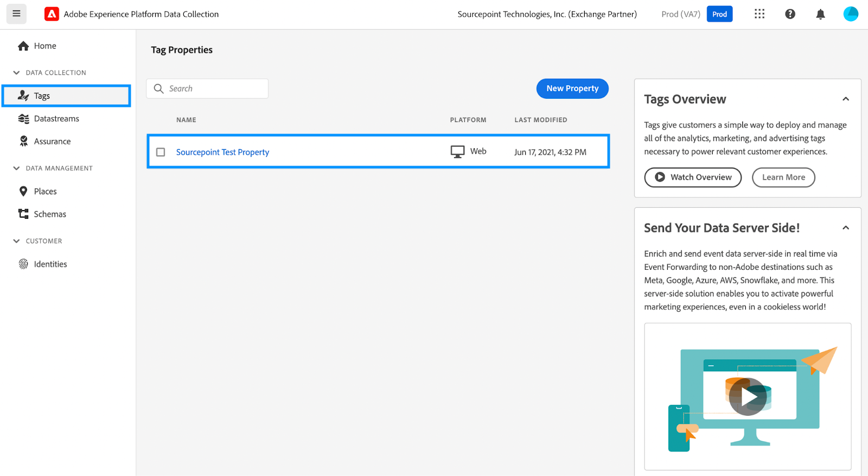868x476 pixels.
Task: Click the Assurance ribbon icon
Action: (23, 141)
